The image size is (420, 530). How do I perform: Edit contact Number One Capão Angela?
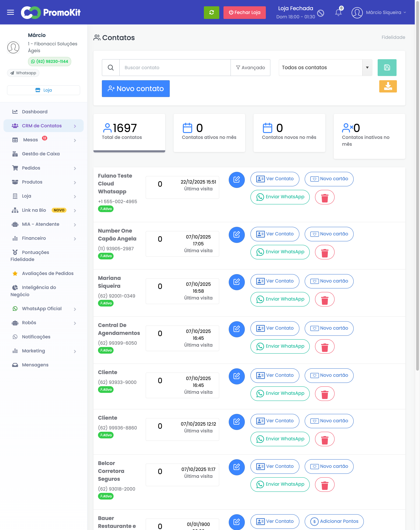tap(237, 235)
